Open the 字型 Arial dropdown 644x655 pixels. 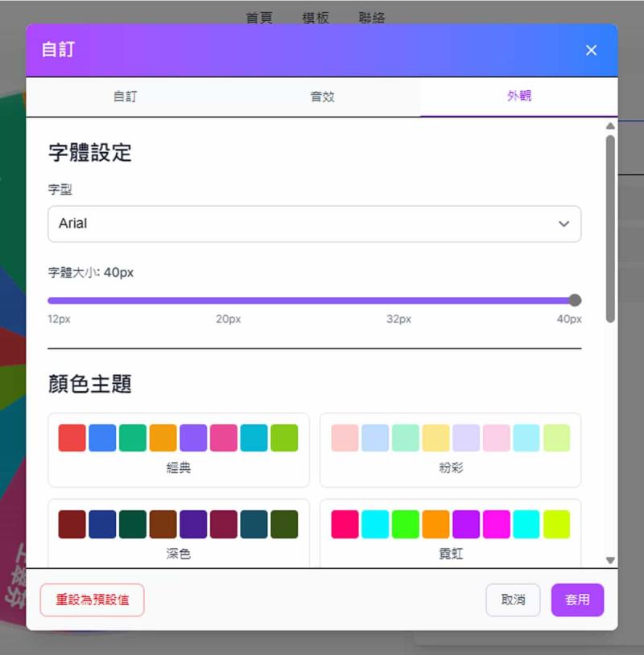pos(314,224)
